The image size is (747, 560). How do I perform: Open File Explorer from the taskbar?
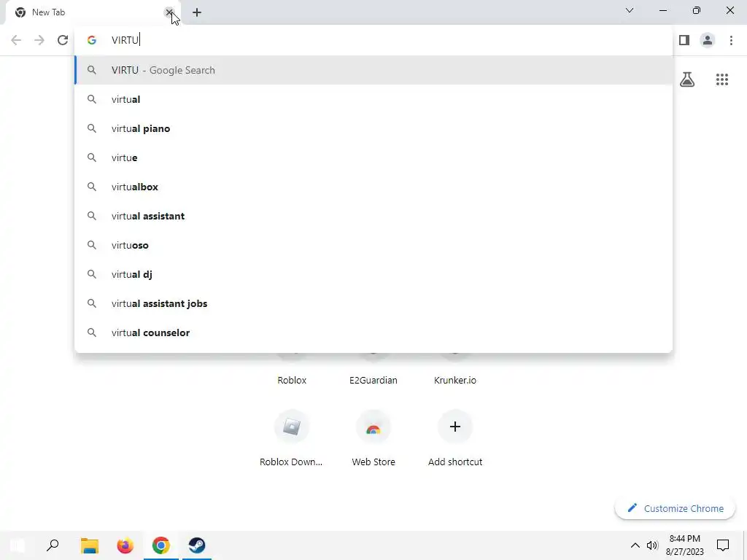tap(90, 545)
